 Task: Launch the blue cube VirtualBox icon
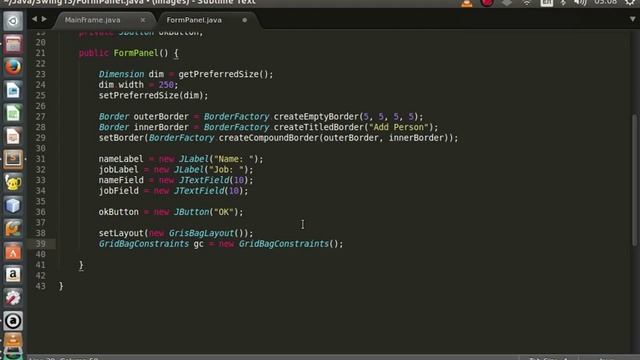(x=13, y=205)
